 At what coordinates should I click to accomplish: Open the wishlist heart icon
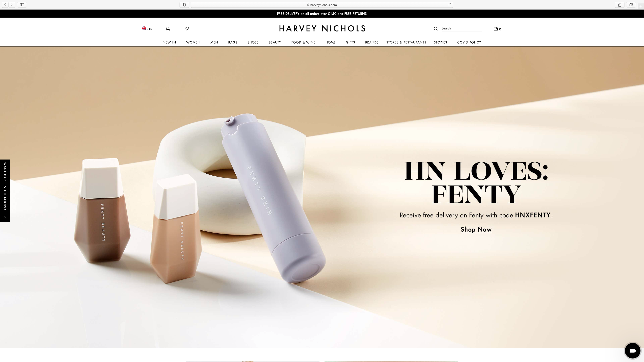point(186,28)
